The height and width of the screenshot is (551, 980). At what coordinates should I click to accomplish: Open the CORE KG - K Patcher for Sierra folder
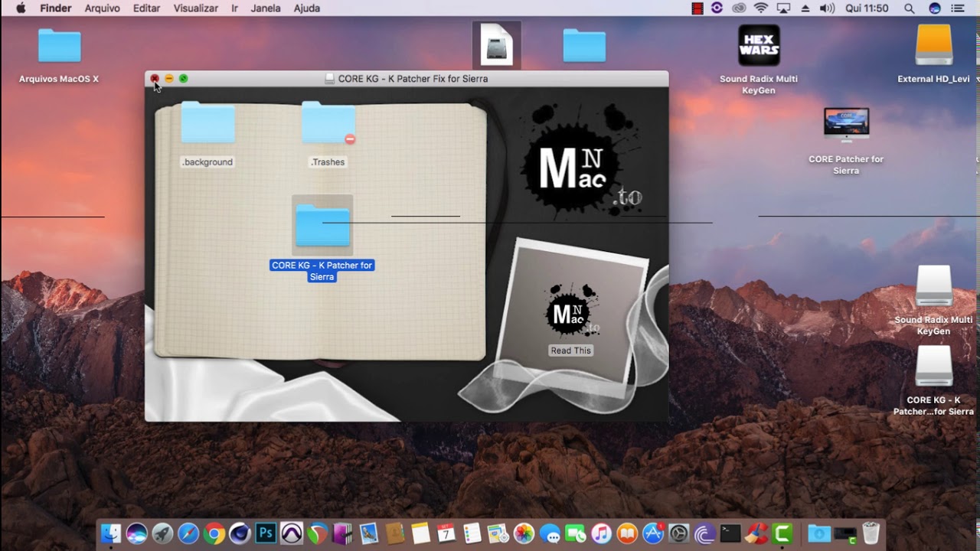pos(322,225)
